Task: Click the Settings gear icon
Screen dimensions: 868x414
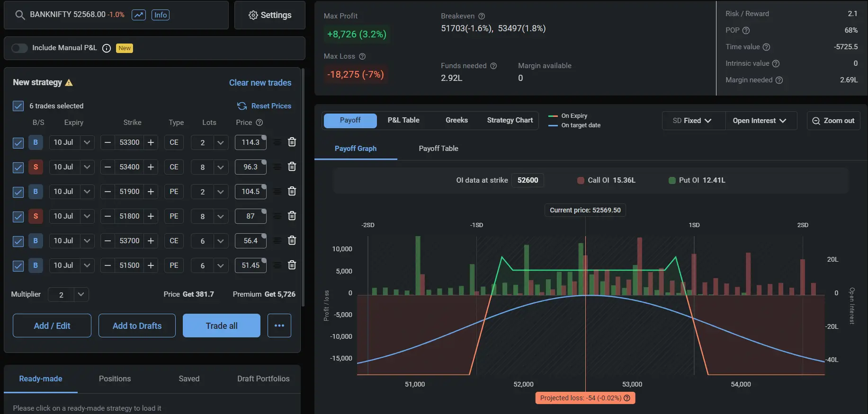Action: (x=253, y=15)
